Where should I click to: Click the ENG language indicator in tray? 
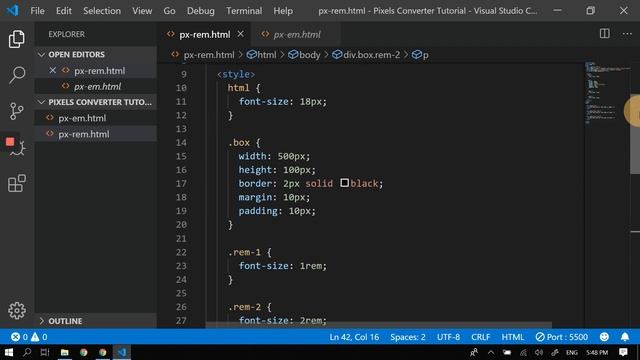pyautogui.click(x=571, y=352)
